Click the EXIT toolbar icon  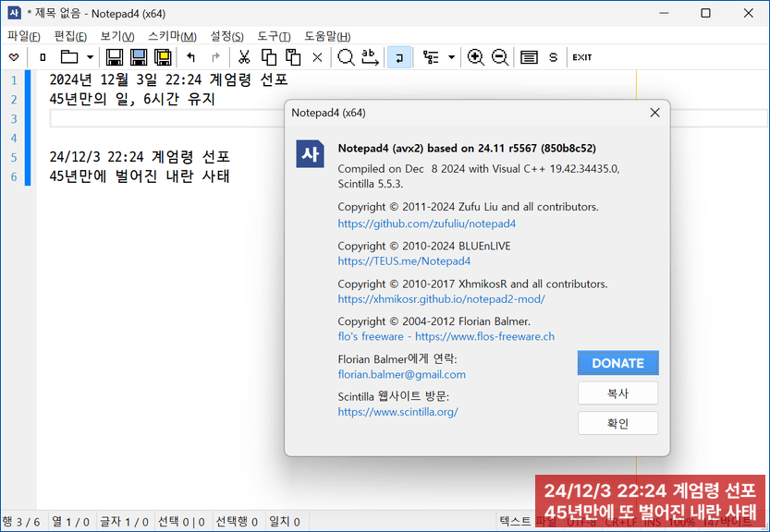click(x=581, y=57)
